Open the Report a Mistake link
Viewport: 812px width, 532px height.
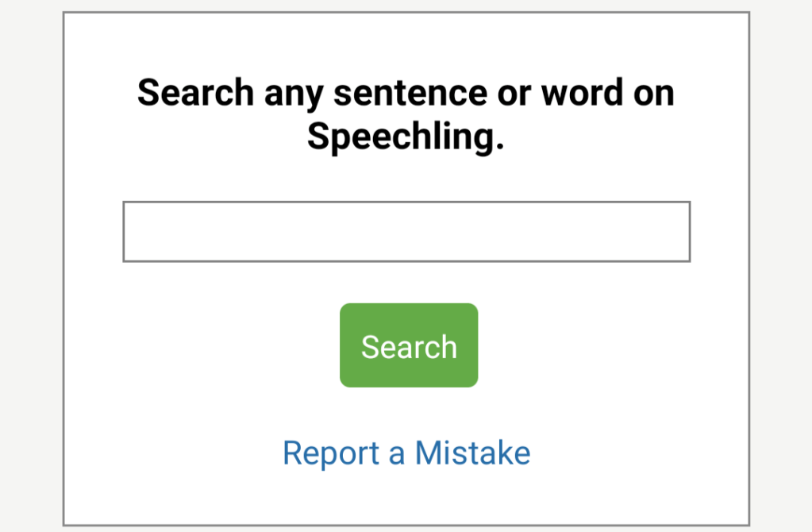[406, 453]
